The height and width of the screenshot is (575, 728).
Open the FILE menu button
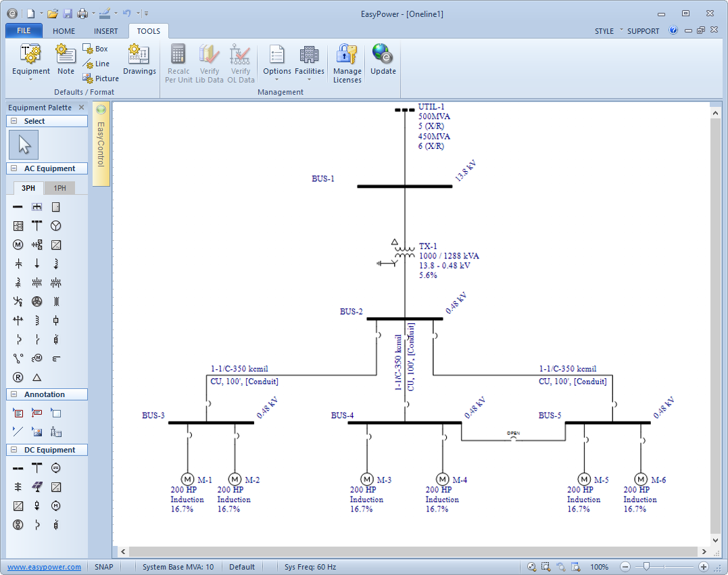[24, 31]
